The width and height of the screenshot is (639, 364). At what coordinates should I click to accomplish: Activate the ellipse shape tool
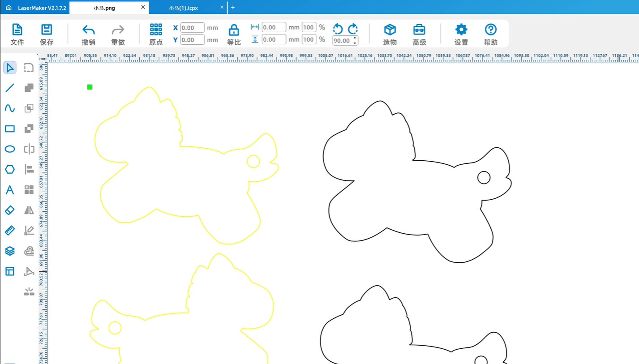coord(10,149)
